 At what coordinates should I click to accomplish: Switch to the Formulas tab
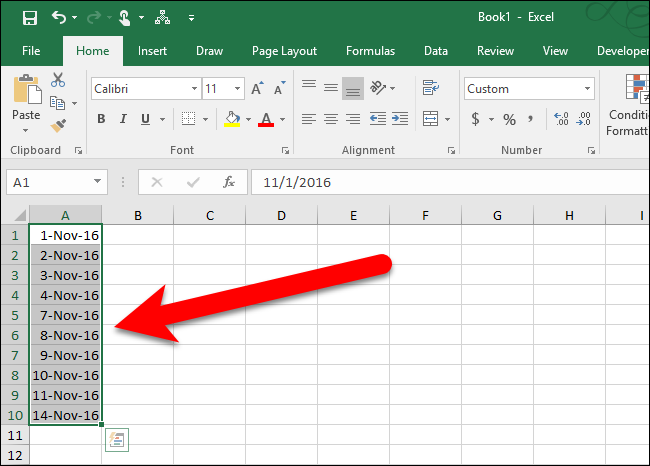click(370, 51)
